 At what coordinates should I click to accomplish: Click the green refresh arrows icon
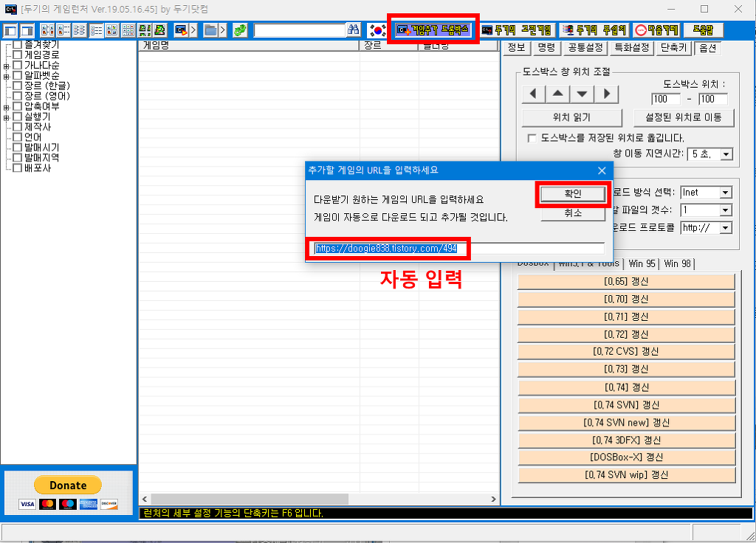[240, 31]
